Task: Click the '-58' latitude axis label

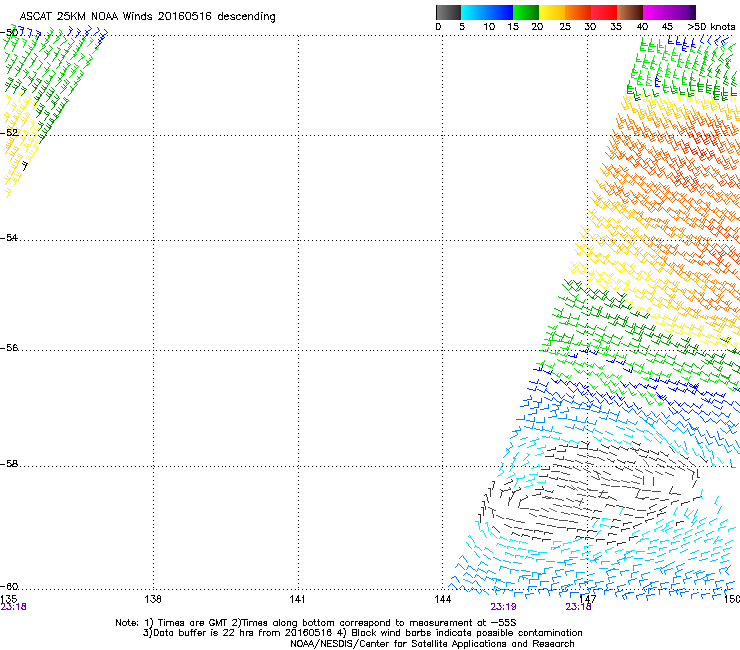Action: [9, 464]
